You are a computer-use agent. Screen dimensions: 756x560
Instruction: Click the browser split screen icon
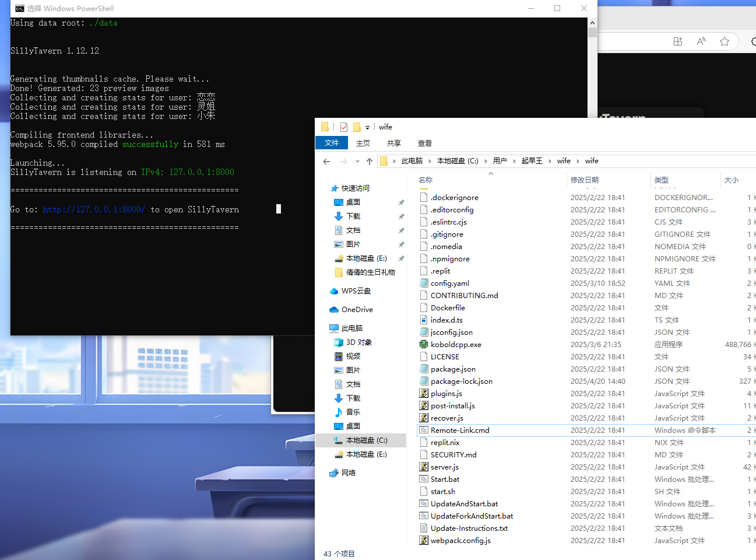(x=678, y=41)
